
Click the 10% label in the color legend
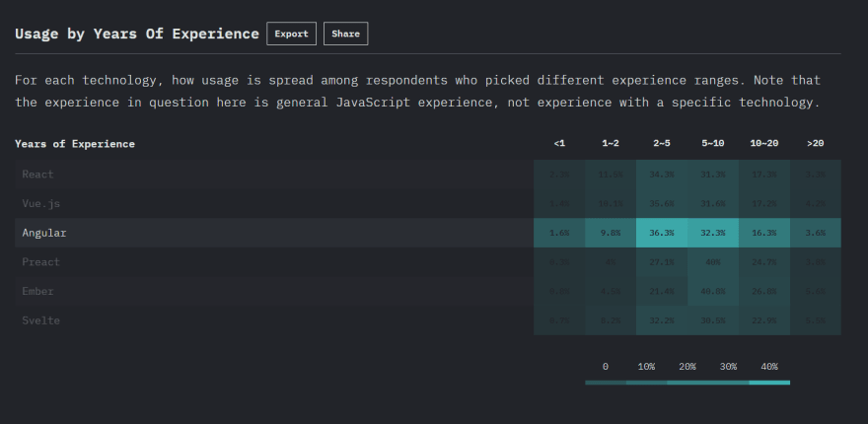646,367
